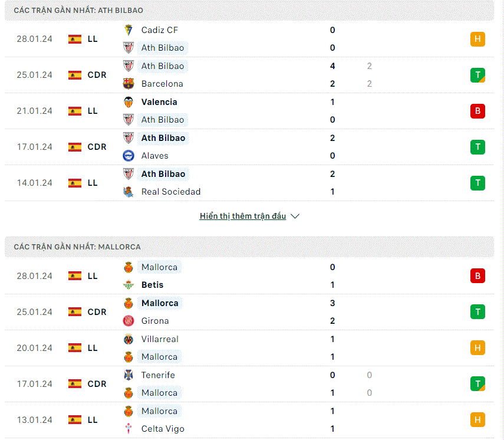
Task: Click the red B badge for Valencia match
Action: coord(477,111)
